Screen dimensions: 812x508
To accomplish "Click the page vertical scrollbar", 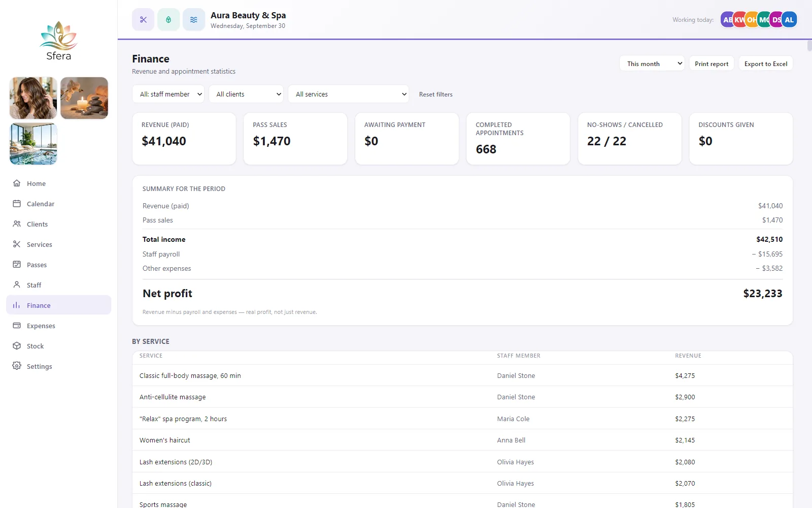I will 809,45.
